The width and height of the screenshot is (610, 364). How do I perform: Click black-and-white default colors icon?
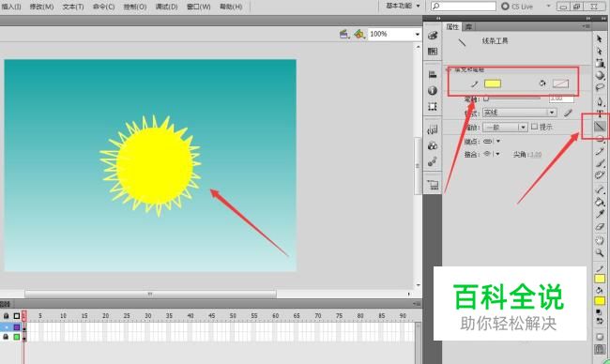click(599, 311)
